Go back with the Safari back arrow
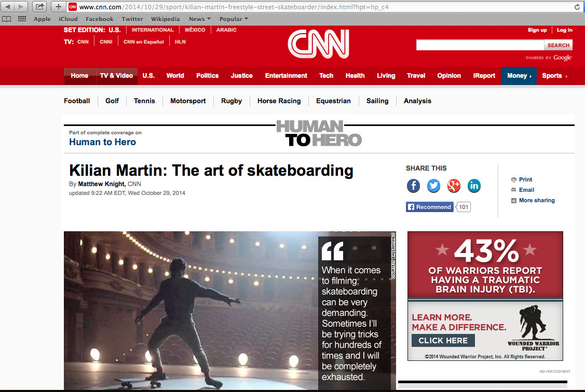This screenshot has height=392, width=585. coord(8,7)
